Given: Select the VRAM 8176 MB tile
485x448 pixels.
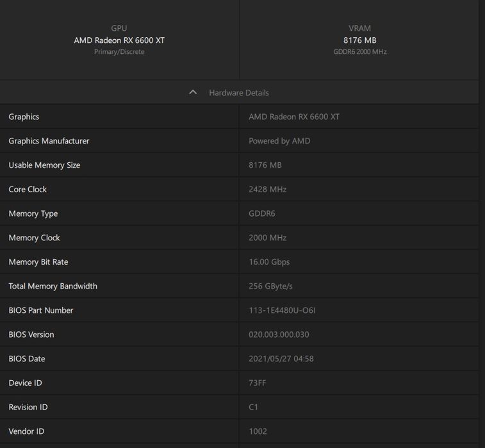Looking at the screenshot, I should coord(359,40).
